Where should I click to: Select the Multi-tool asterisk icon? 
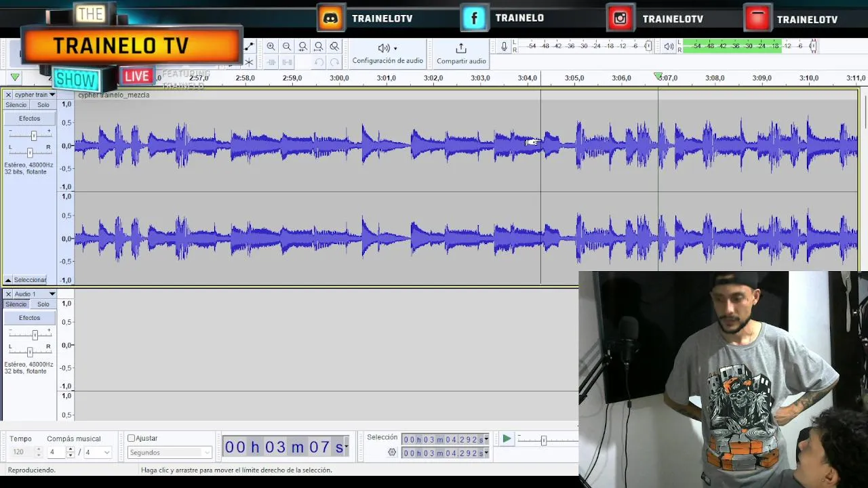point(249,62)
